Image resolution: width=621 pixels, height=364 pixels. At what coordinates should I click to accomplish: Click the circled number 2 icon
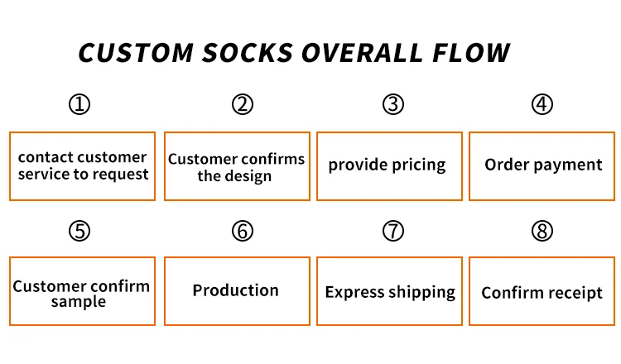click(x=242, y=105)
